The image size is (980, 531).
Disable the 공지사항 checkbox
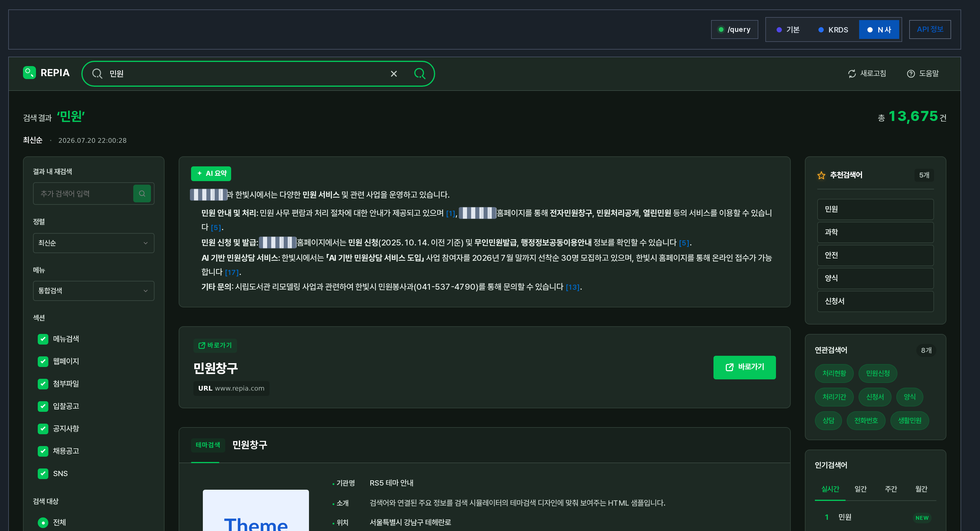coord(43,429)
